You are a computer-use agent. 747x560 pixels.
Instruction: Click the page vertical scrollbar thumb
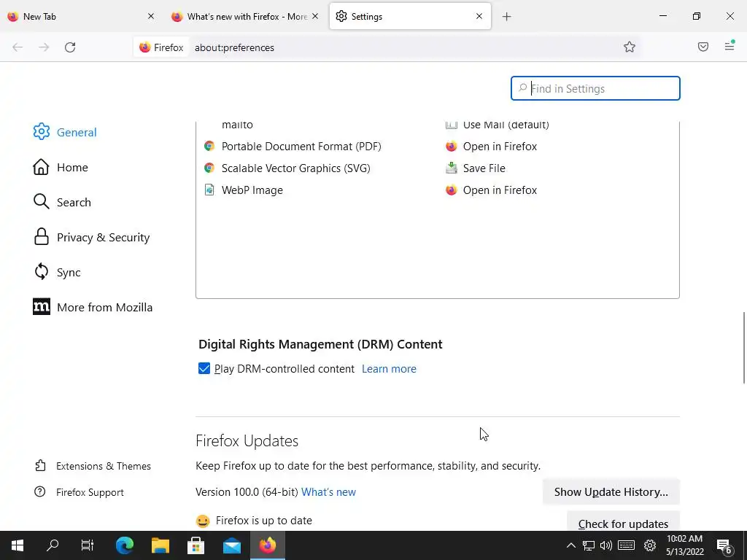[x=743, y=348]
